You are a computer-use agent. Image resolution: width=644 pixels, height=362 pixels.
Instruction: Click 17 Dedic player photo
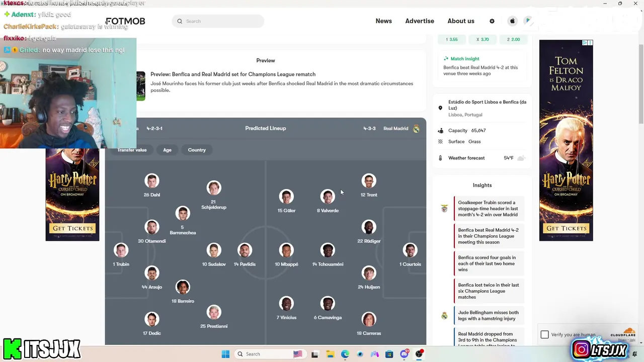click(151, 319)
